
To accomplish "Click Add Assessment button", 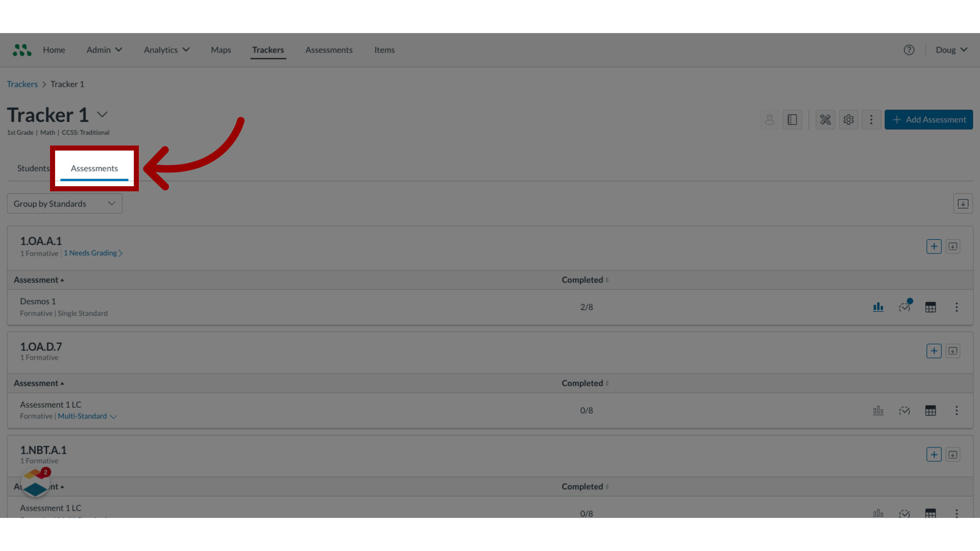I will tap(929, 119).
